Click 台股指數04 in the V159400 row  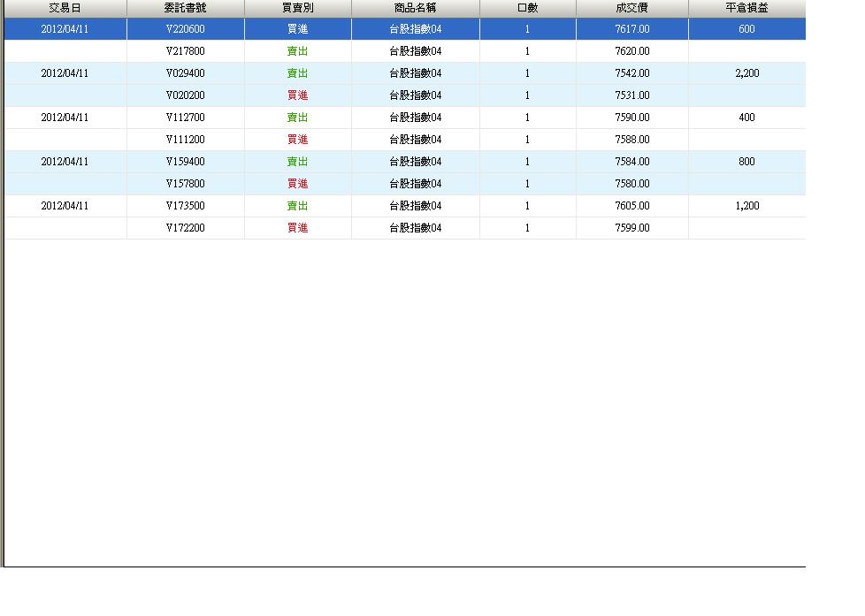pos(416,162)
